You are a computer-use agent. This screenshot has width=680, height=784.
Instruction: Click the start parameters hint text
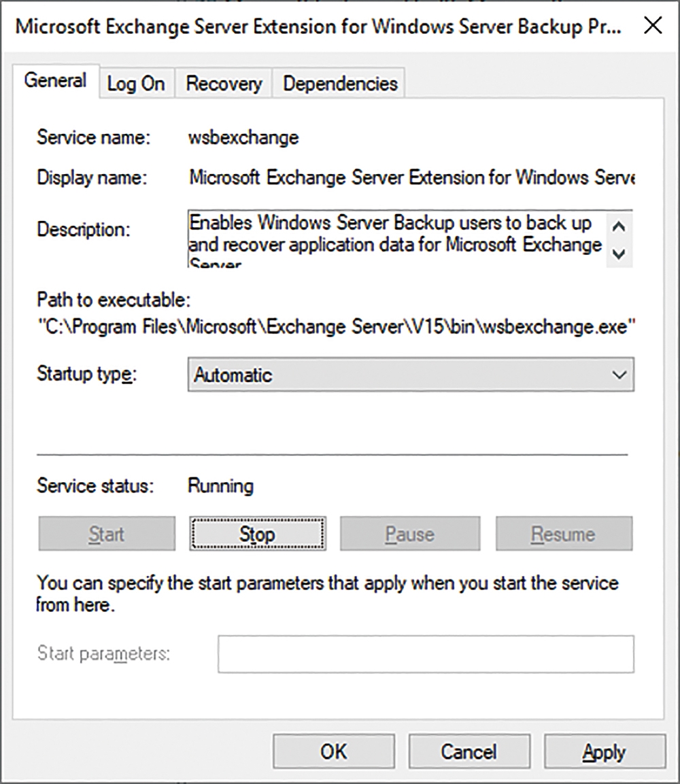(x=328, y=594)
